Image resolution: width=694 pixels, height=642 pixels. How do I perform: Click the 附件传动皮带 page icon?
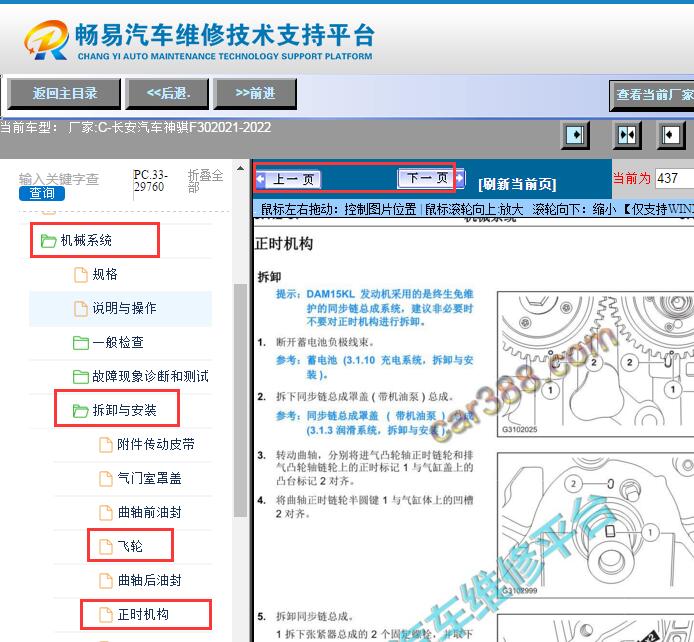click(106, 445)
